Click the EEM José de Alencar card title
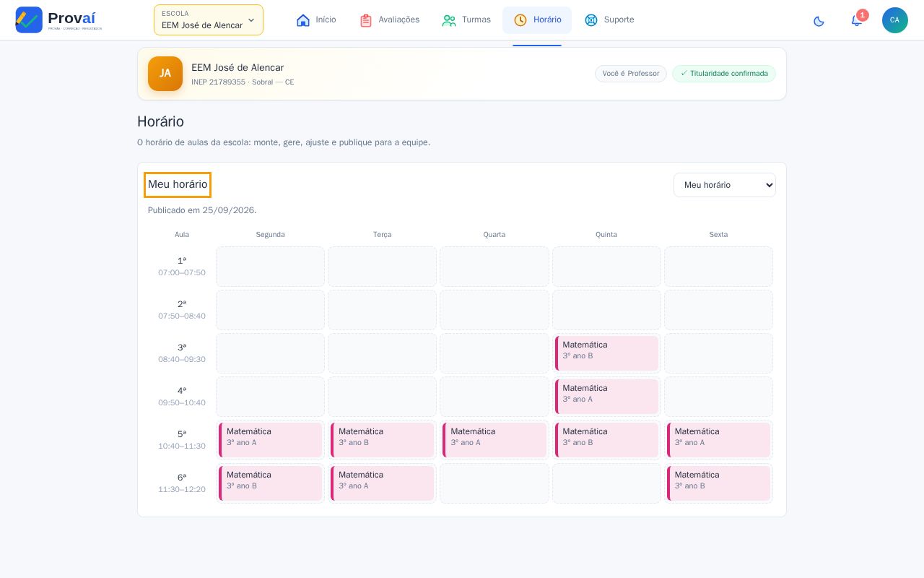The image size is (924, 578). click(x=237, y=67)
